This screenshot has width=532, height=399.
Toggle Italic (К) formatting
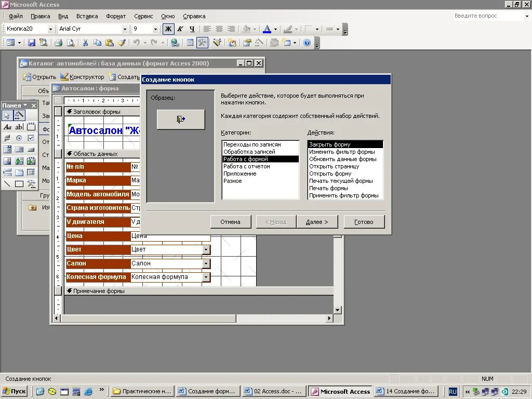tap(180, 29)
